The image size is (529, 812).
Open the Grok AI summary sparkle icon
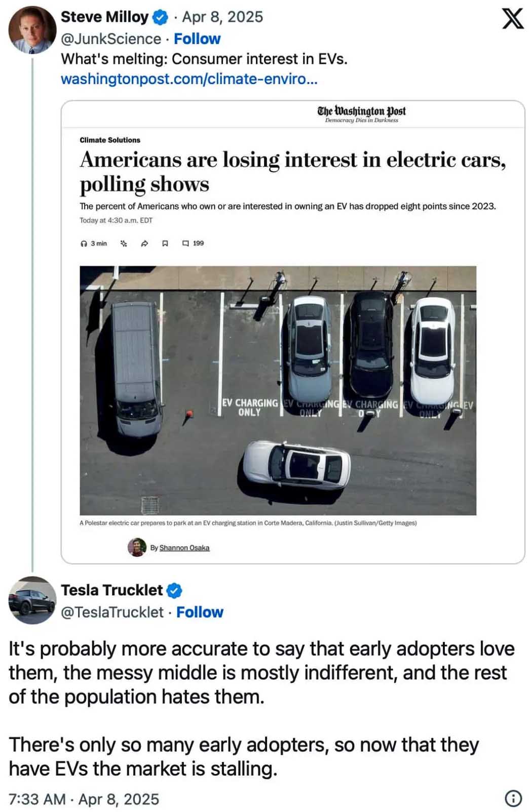[x=123, y=243]
